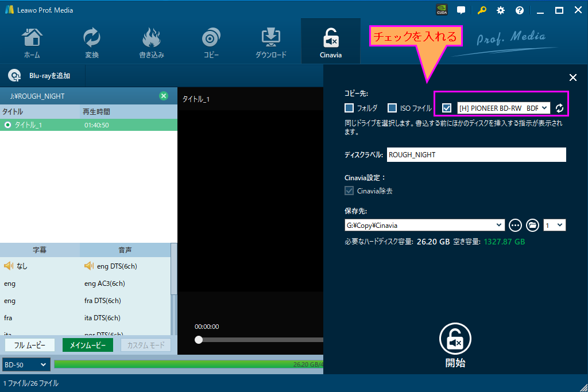Close the copy settings panel

[572, 77]
